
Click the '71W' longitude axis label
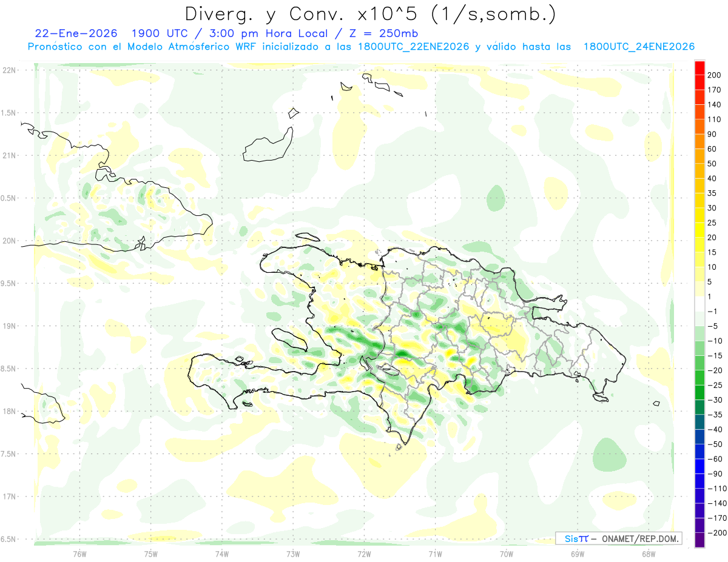tap(435, 554)
